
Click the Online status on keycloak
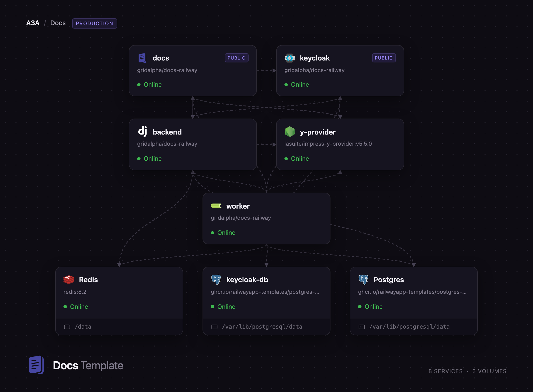[300, 85]
